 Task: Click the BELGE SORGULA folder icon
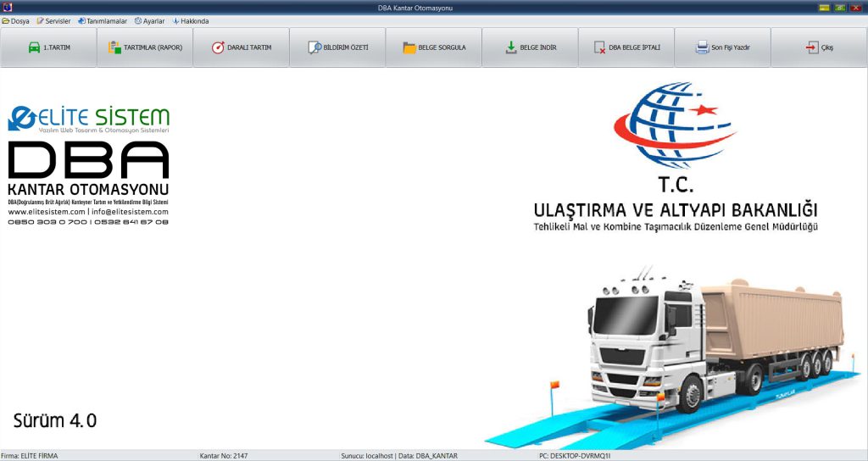[x=409, y=47]
